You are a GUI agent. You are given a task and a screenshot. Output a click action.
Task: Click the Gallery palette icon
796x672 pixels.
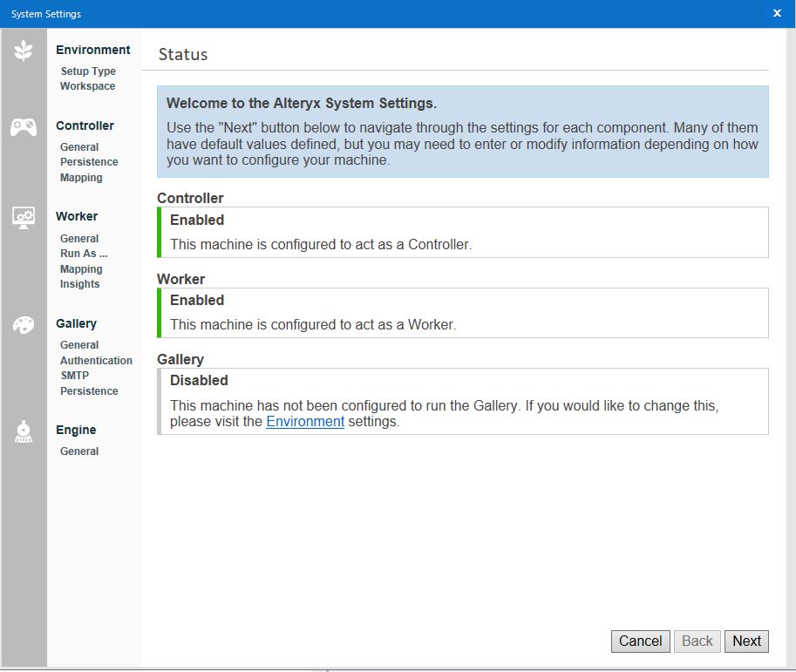coord(24,323)
